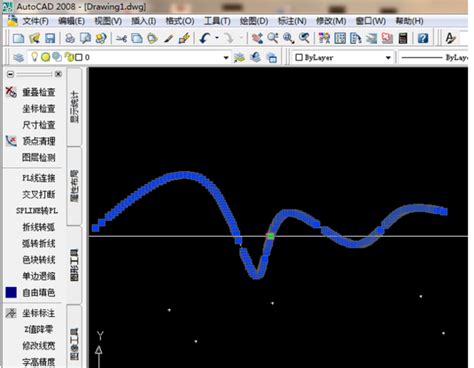This screenshot has width=474, height=368.
Task: Click the Undo arrow icon
Action: tap(205, 38)
